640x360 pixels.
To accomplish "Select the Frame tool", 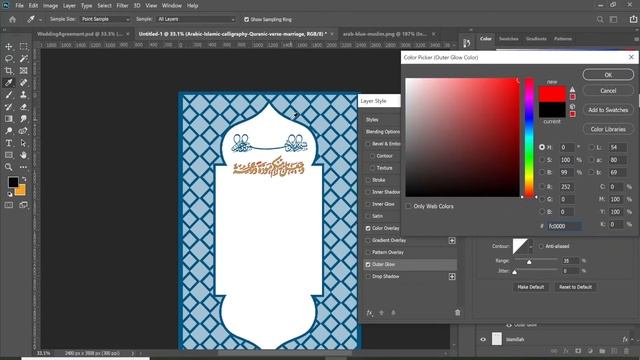I will point(24,71).
